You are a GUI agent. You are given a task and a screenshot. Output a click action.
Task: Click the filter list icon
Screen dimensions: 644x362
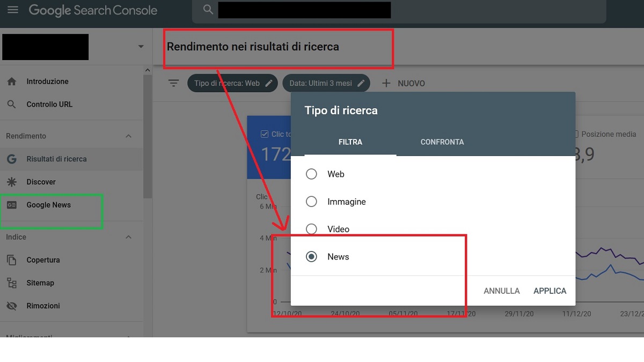pyautogui.click(x=173, y=83)
